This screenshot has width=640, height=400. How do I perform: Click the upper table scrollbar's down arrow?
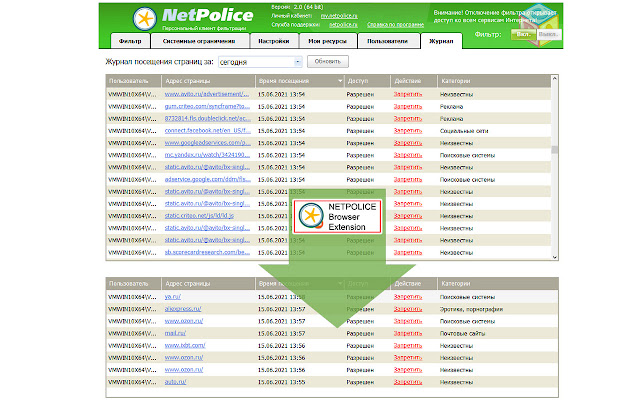tap(554, 257)
